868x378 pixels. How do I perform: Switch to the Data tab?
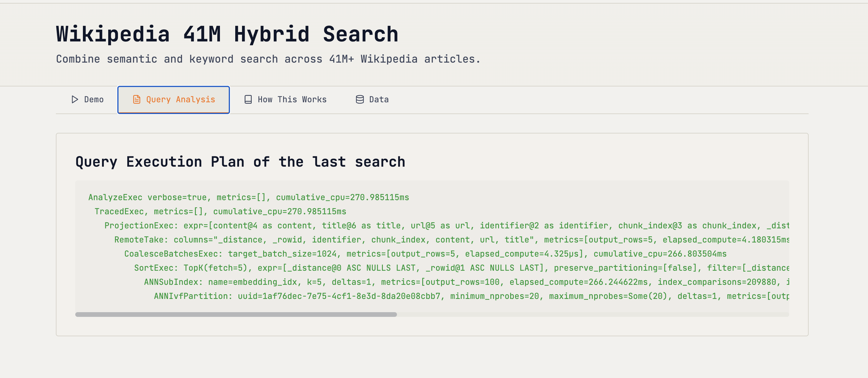point(372,99)
